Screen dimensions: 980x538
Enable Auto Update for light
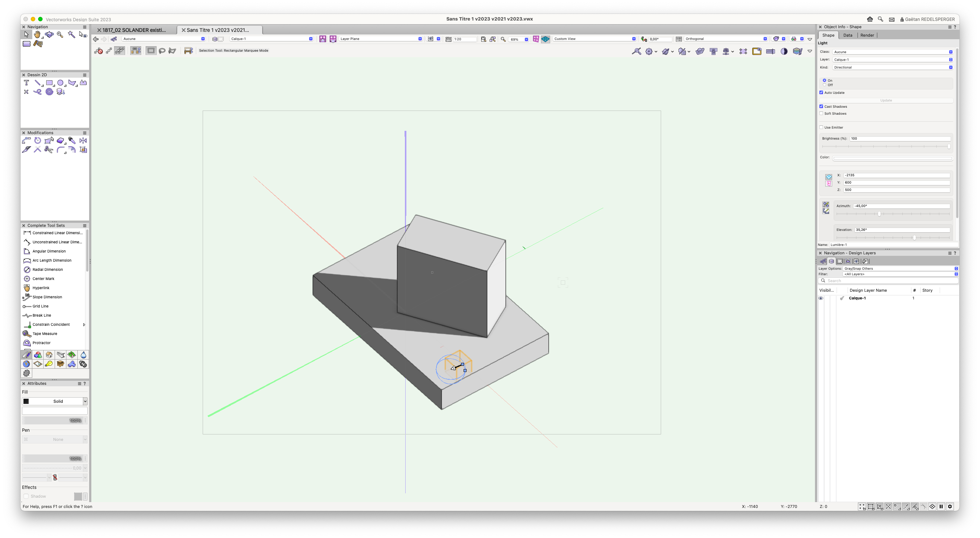(x=821, y=92)
